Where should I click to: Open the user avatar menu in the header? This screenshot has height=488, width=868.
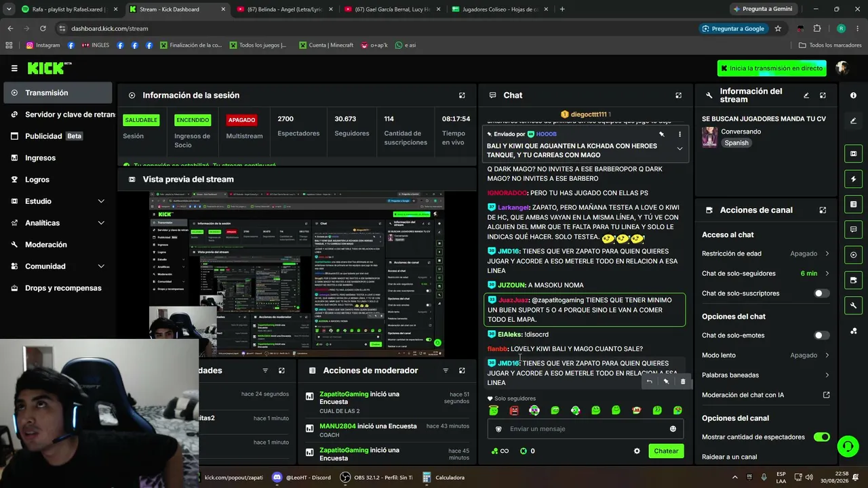(x=842, y=68)
